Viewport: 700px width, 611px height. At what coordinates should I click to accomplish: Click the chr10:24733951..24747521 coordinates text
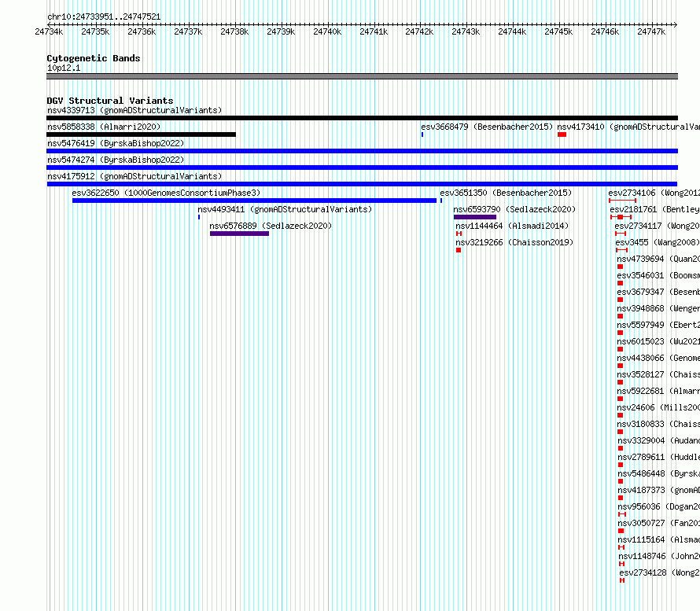coord(104,17)
